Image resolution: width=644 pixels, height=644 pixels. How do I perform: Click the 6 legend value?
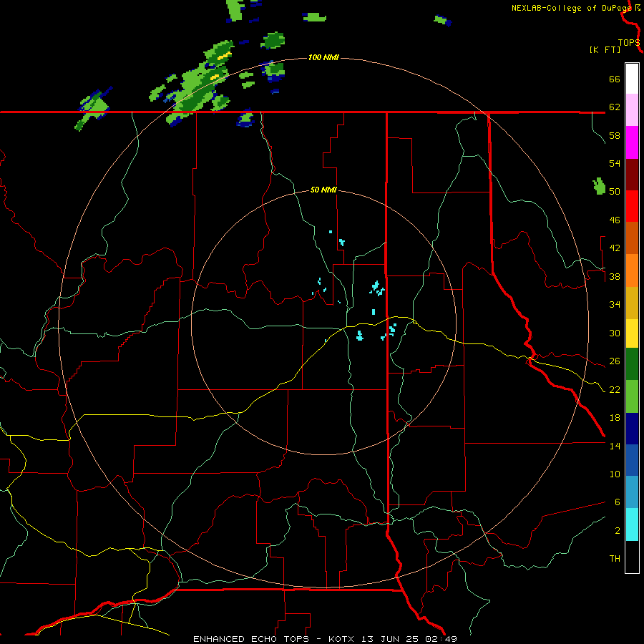(x=618, y=502)
